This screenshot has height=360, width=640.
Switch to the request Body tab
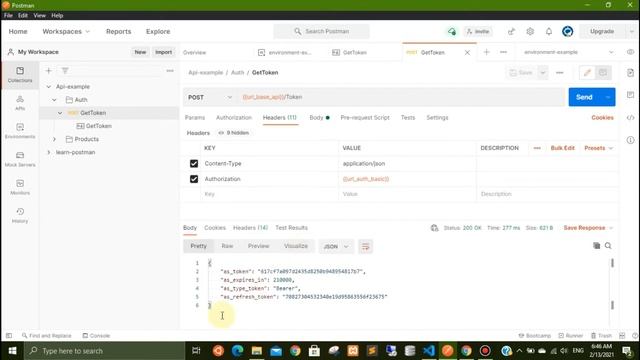tap(319, 118)
